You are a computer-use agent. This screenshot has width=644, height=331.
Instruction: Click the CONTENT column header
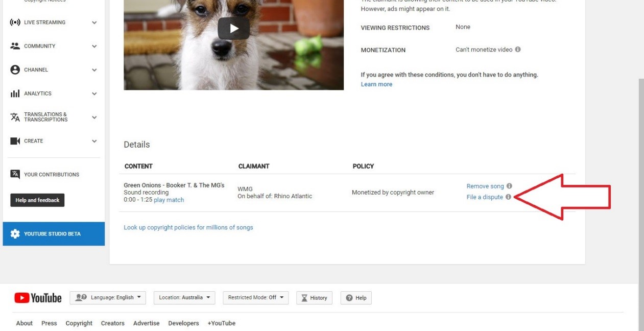pos(138,167)
